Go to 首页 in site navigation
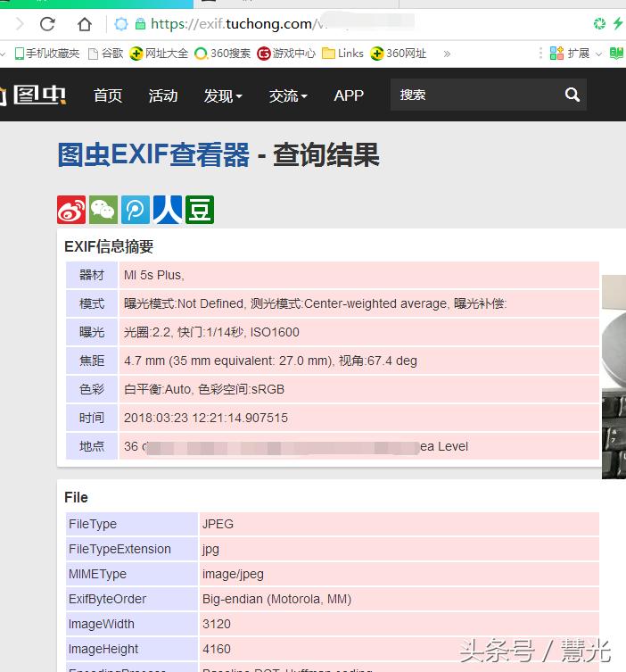 [x=108, y=95]
